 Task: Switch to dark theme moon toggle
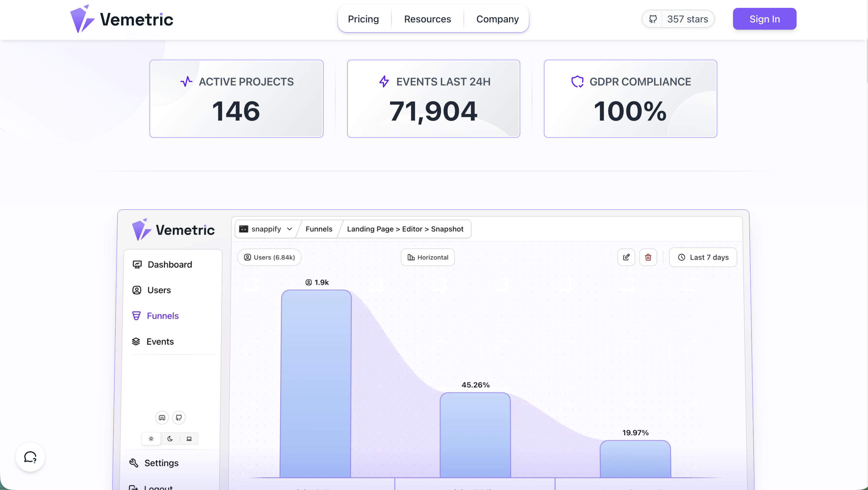170,439
